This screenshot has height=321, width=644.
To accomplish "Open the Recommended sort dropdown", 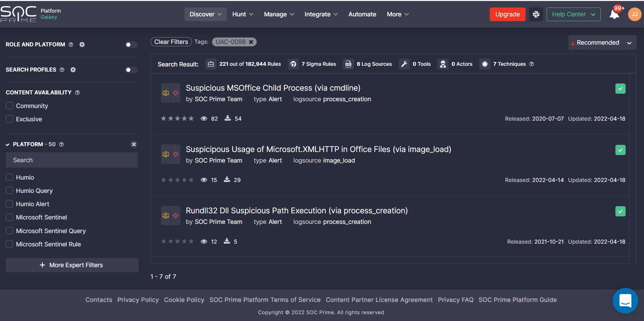I will 602,43.
